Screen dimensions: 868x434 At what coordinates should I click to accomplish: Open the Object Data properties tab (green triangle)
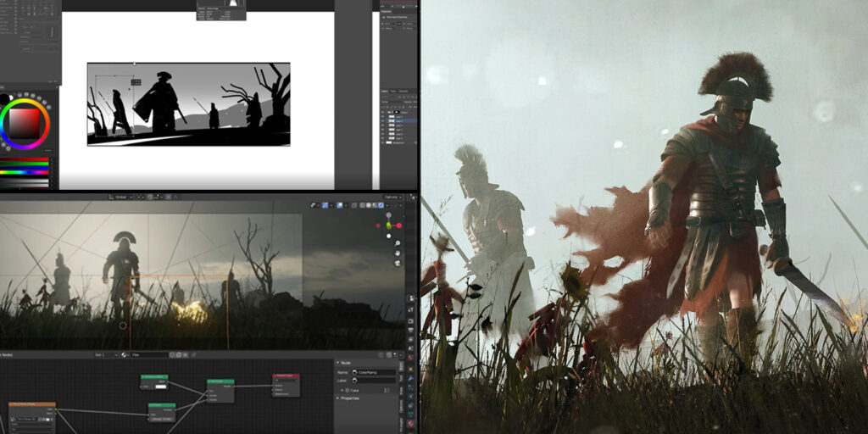coord(411,415)
